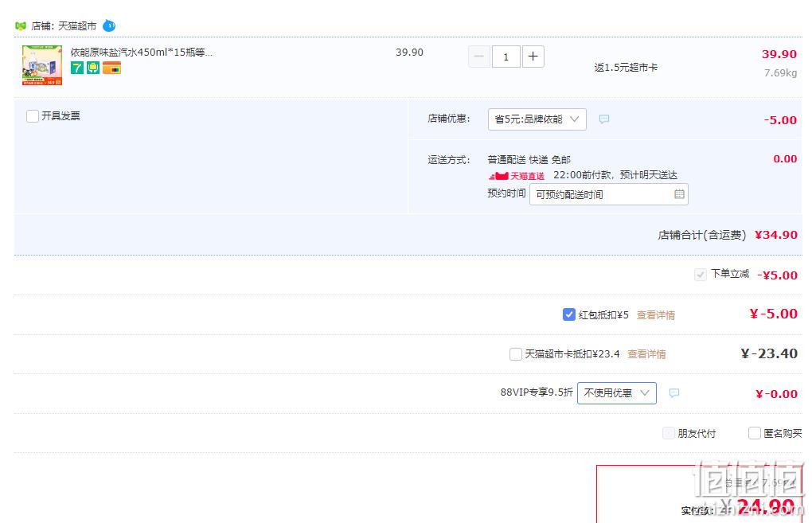Click the 返1.5元超市卡 rebate text

[626, 68]
